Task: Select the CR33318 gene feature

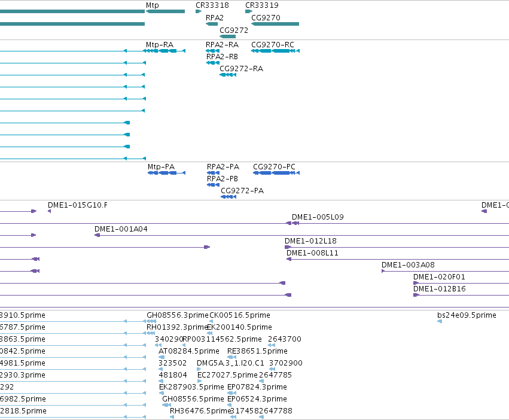Action: pos(199,11)
